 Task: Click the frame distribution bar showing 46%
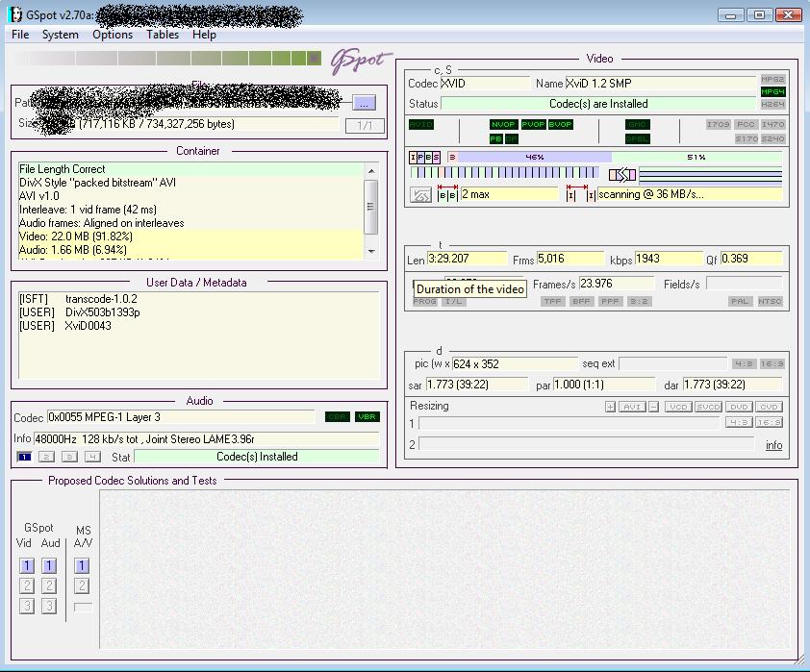click(x=535, y=157)
